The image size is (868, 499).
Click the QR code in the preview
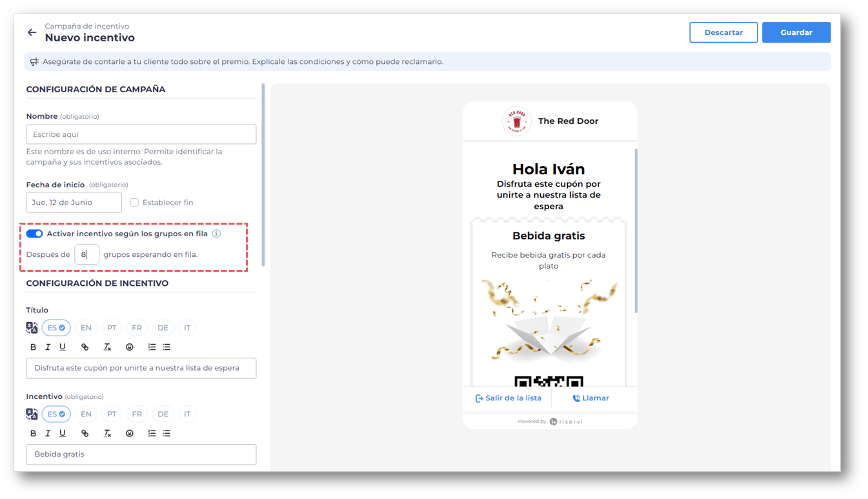pos(549,382)
